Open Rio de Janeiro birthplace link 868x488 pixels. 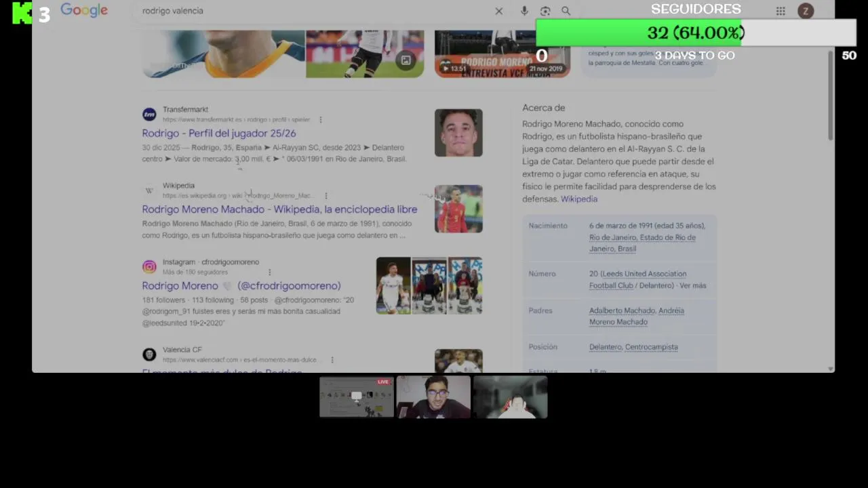[642, 243]
